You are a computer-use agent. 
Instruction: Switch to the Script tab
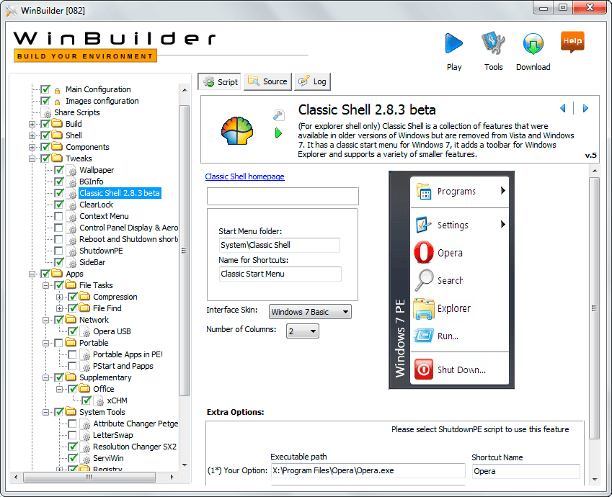[x=220, y=82]
